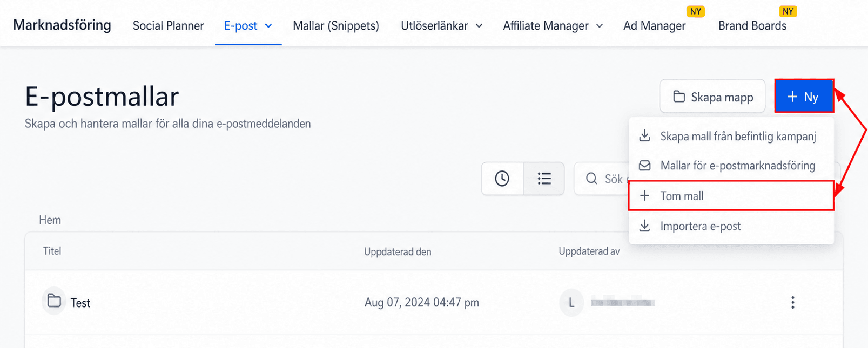Open three-dot menu for Test folder
Image resolution: width=868 pixels, height=348 pixels.
tap(792, 302)
